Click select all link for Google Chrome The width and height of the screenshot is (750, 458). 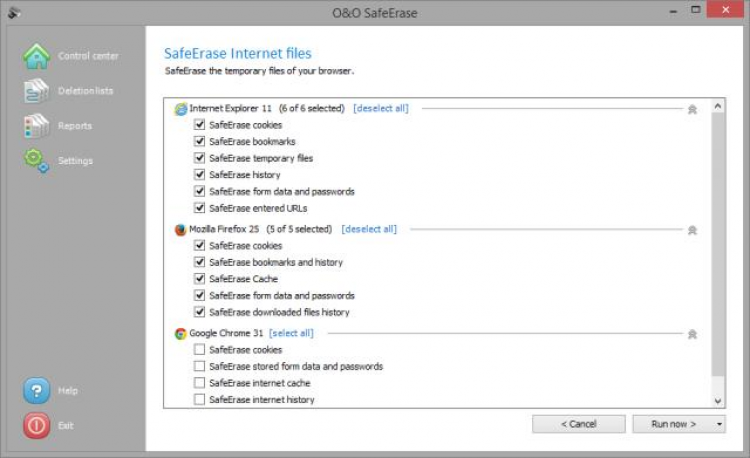click(291, 334)
